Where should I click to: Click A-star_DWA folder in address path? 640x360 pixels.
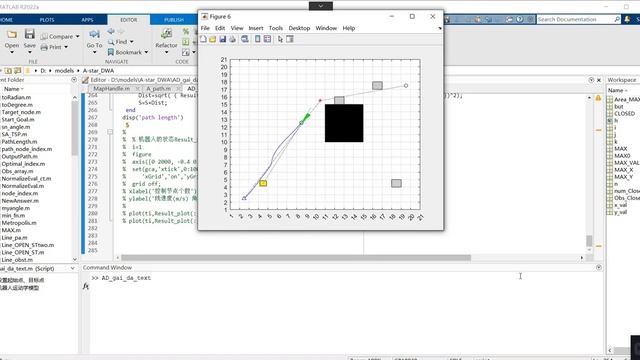98,71
